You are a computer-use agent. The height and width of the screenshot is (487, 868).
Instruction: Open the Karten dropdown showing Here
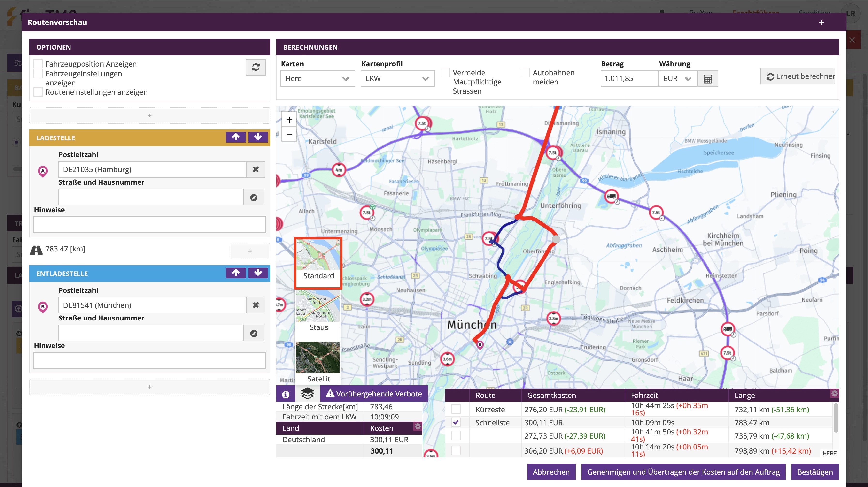(317, 79)
